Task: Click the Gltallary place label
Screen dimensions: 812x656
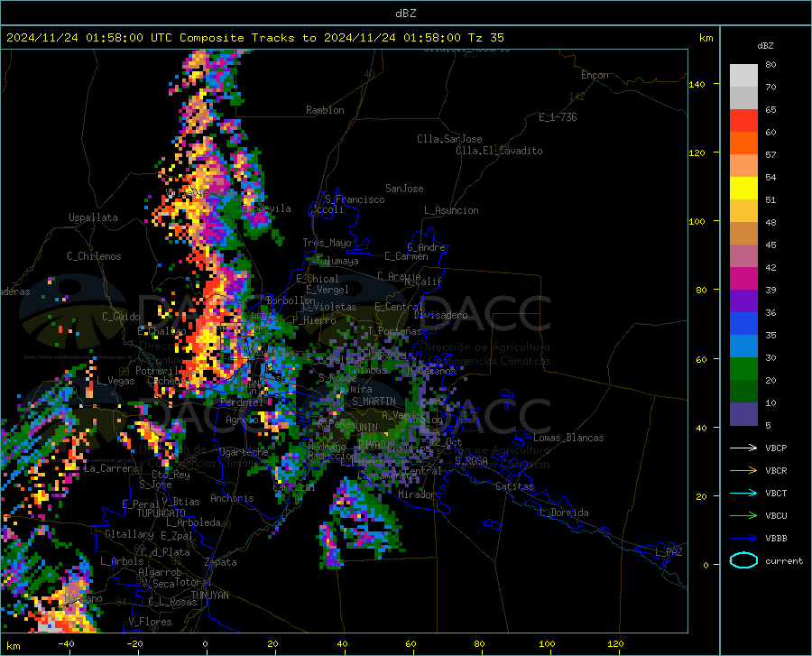Action: click(x=129, y=534)
